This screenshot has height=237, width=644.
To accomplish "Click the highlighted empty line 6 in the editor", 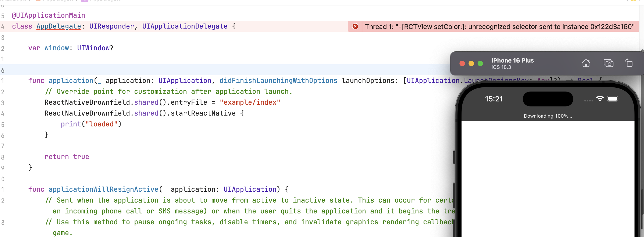I will pos(225,70).
